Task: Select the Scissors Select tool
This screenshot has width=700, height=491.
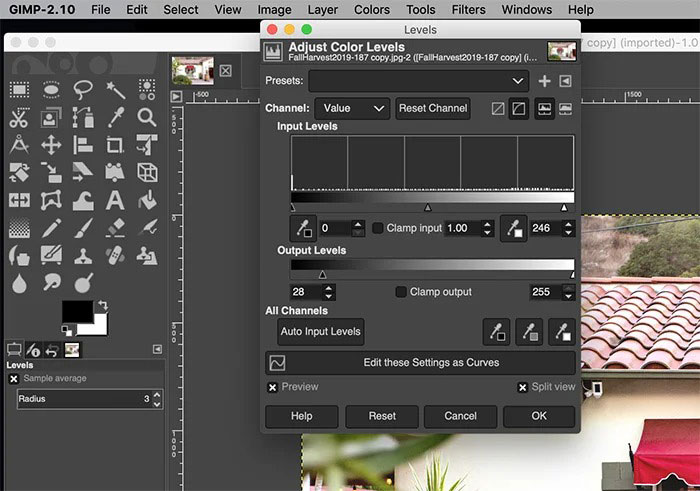Action: (x=19, y=118)
